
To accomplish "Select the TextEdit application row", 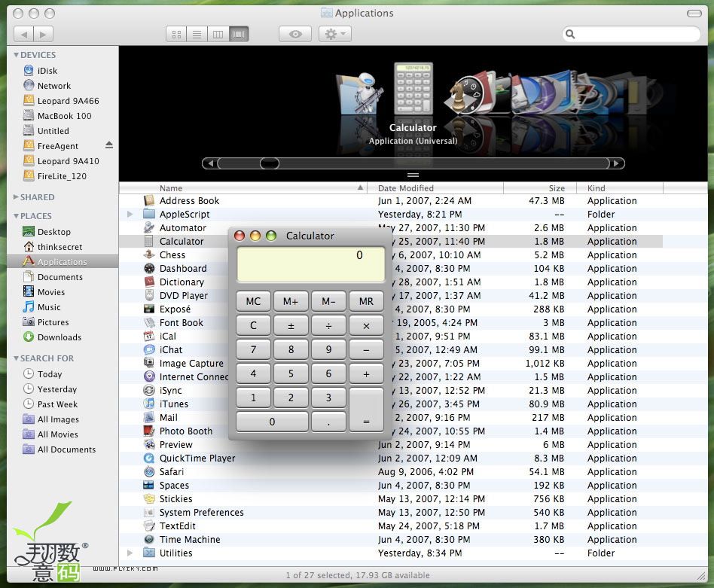I will tap(391, 526).
